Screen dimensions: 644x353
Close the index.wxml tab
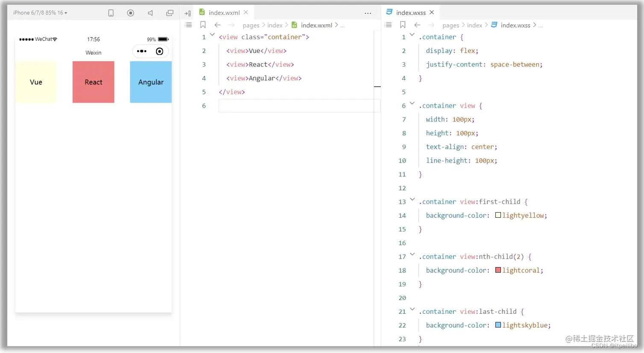(x=246, y=12)
